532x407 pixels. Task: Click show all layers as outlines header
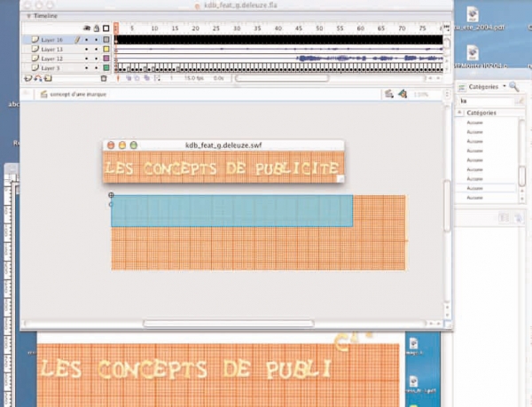click(106, 28)
